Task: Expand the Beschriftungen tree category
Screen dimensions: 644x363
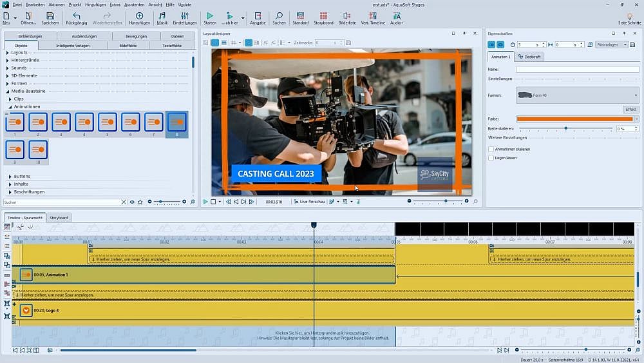Action: click(x=30, y=191)
